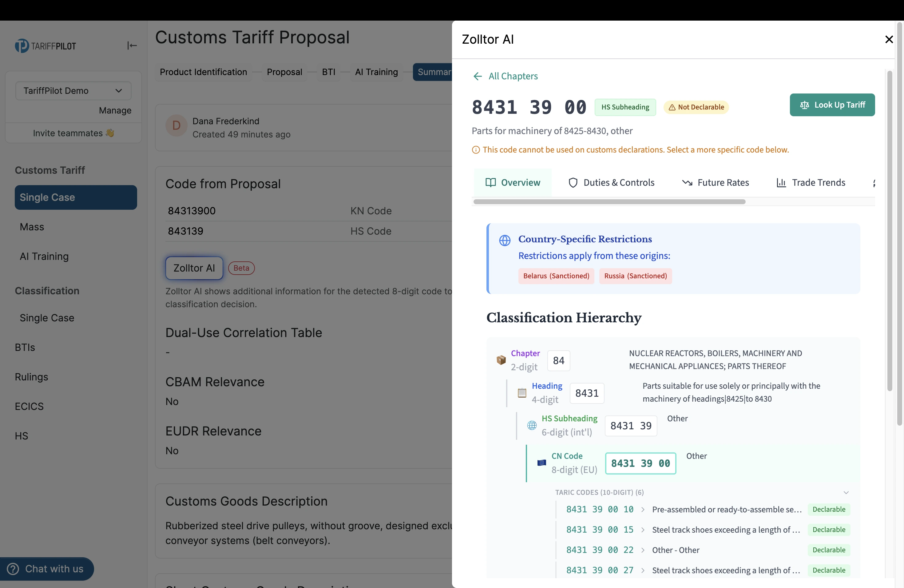Click the Chapter 84 code box
This screenshot has width=904, height=588.
[559, 360]
